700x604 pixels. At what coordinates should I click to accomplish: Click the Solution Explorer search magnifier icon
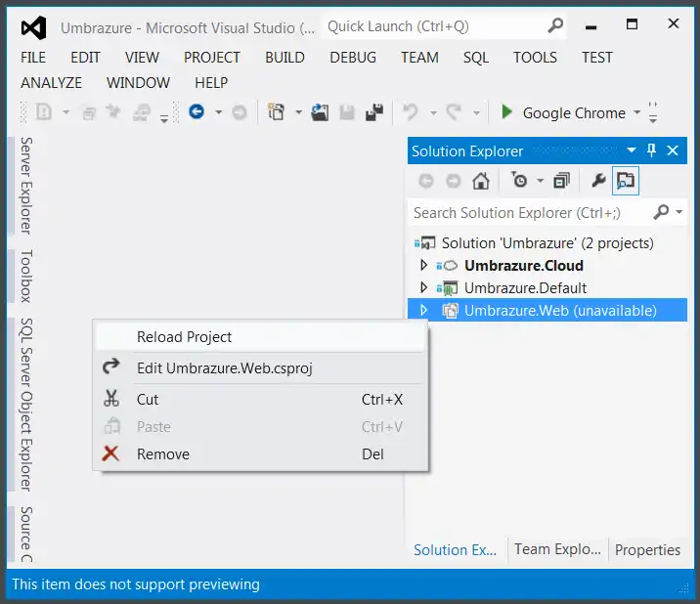pyautogui.click(x=661, y=212)
